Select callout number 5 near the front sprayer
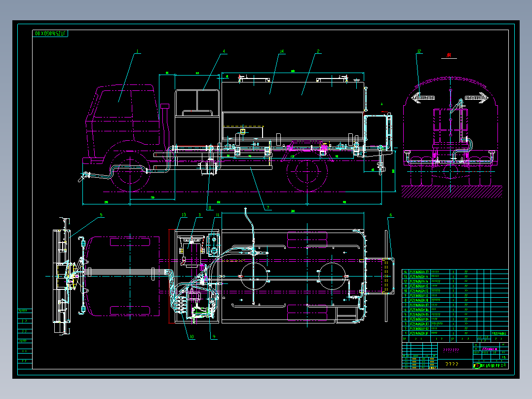Screen dimensions: 532x399 coord(101,215)
